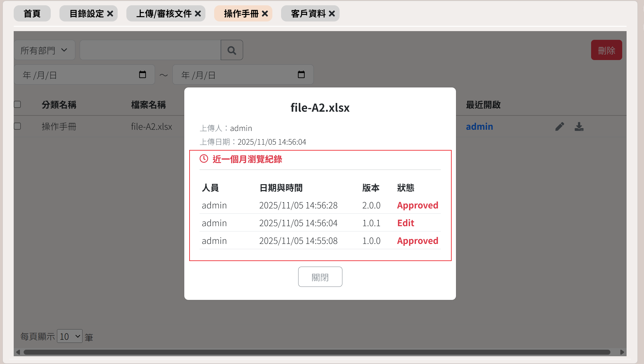Check the 操作手冊 row checkbox
Viewport: 644px width, 364px height.
click(x=17, y=126)
